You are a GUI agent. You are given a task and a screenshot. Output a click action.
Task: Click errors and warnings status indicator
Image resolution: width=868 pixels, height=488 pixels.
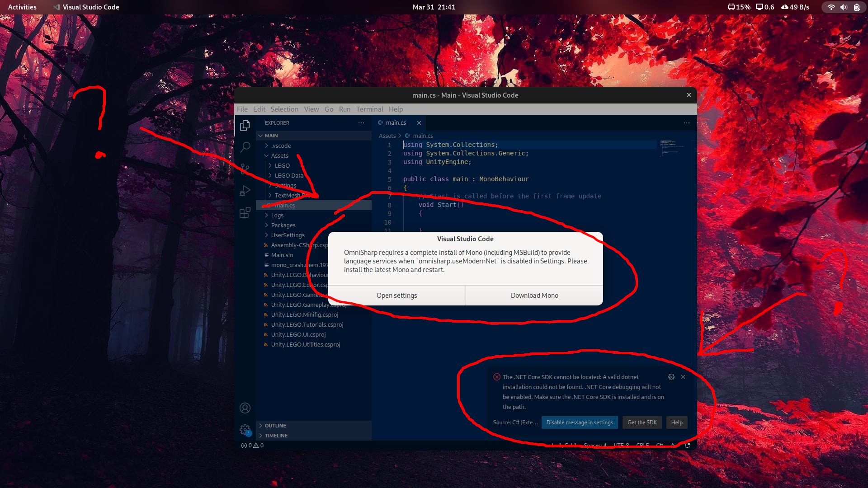252,446
